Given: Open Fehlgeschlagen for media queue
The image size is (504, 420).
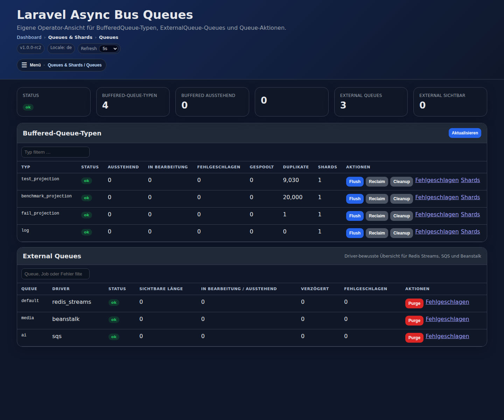Looking at the screenshot, I should tap(447, 319).
